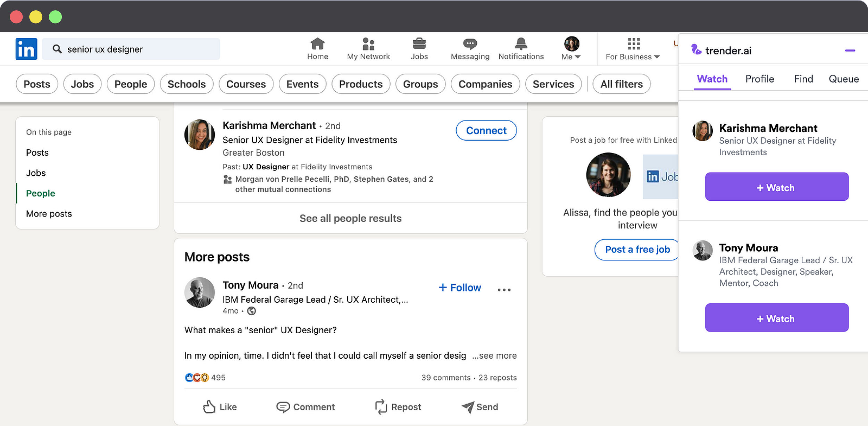Send Tony Moura's post
Image resolution: width=868 pixels, height=426 pixels.
(x=480, y=407)
